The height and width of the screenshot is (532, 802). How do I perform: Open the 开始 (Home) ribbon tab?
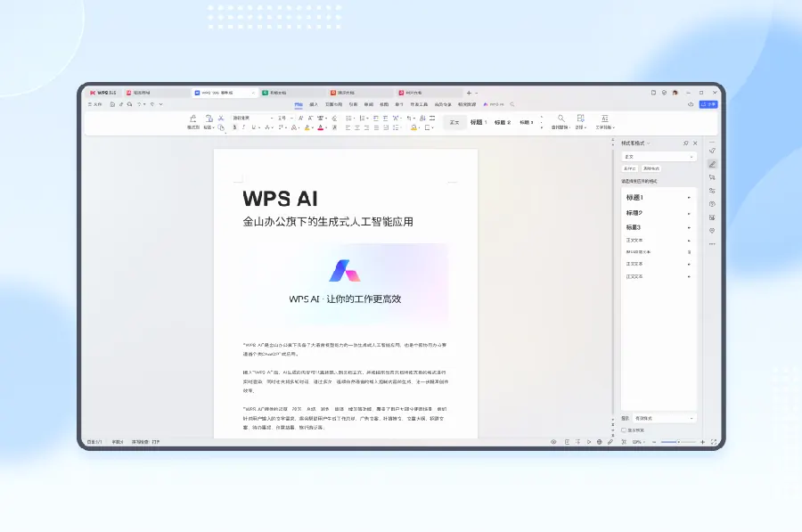pos(299,104)
